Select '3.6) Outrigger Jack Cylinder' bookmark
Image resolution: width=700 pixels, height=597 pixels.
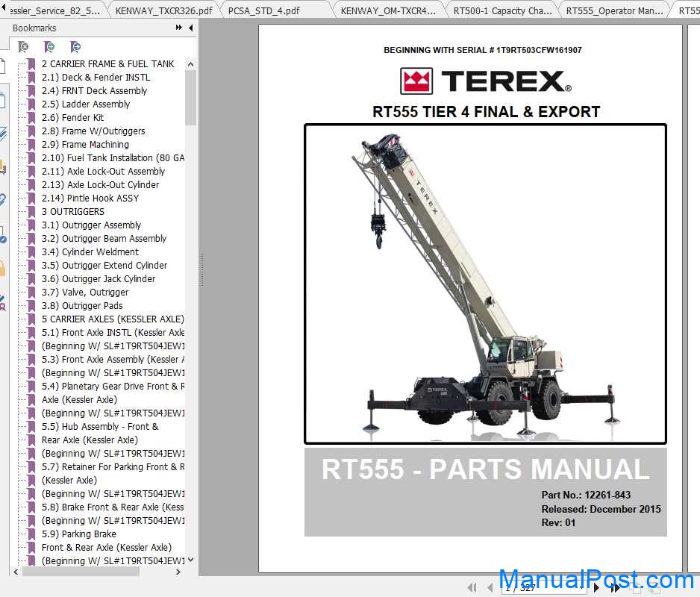pyautogui.click(x=99, y=278)
